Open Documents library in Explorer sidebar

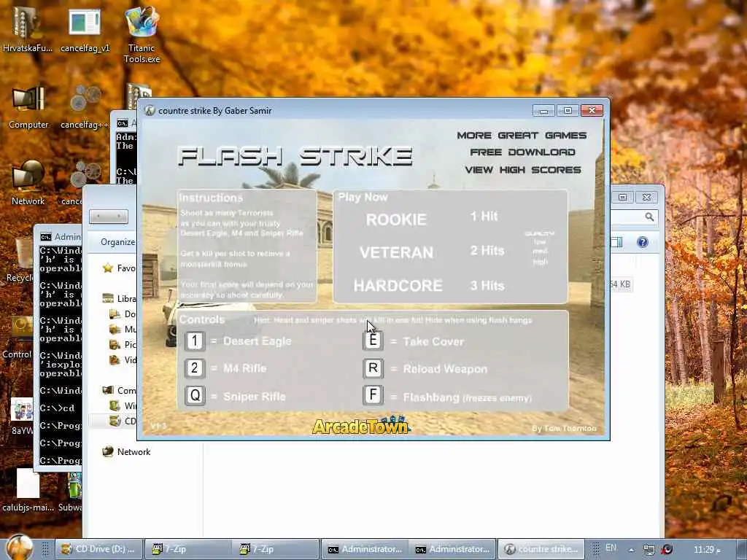click(x=123, y=314)
